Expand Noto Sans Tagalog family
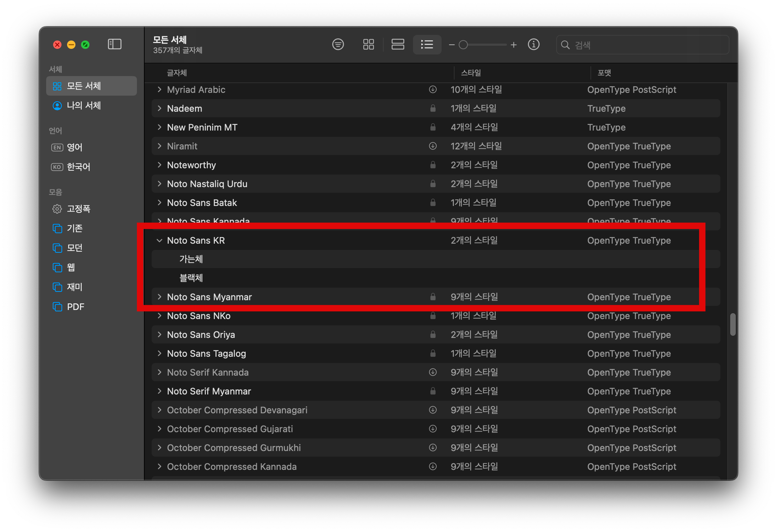Image resolution: width=777 pixels, height=532 pixels. point(159,353)
